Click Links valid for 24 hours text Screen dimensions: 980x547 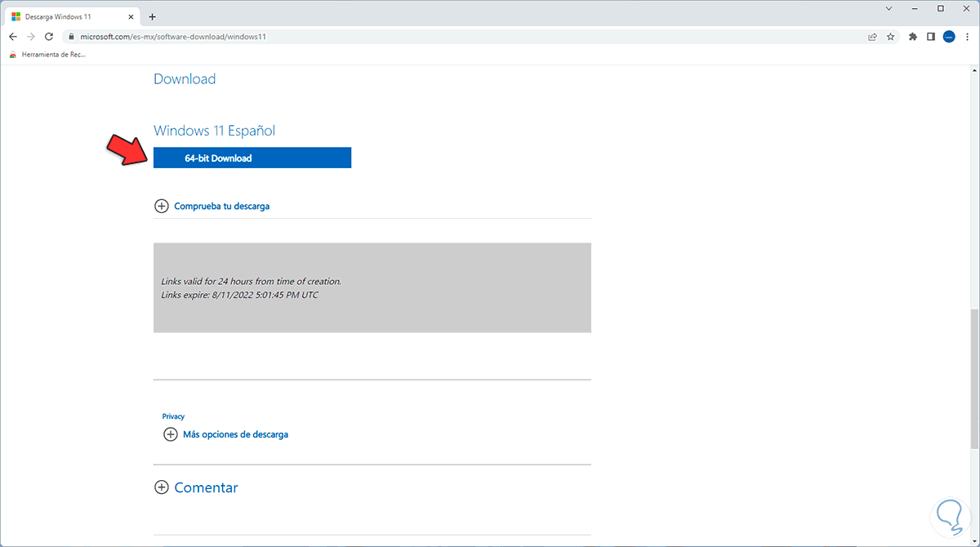coord(251,281)
